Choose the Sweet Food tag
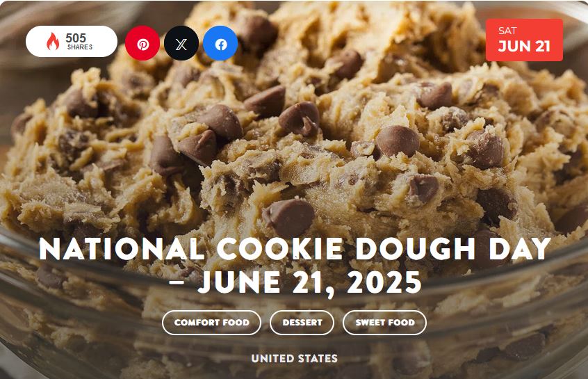 [x=385, y=323]
